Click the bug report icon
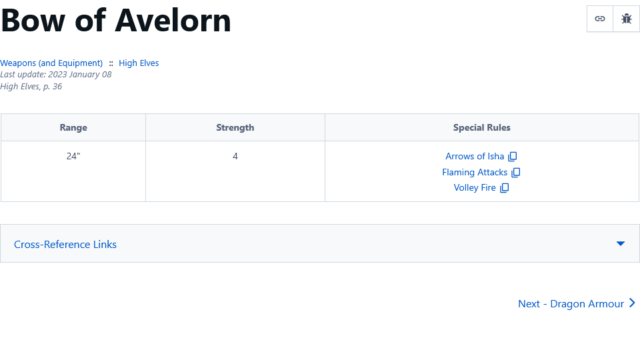640x364 pixels. click(626, 19)
